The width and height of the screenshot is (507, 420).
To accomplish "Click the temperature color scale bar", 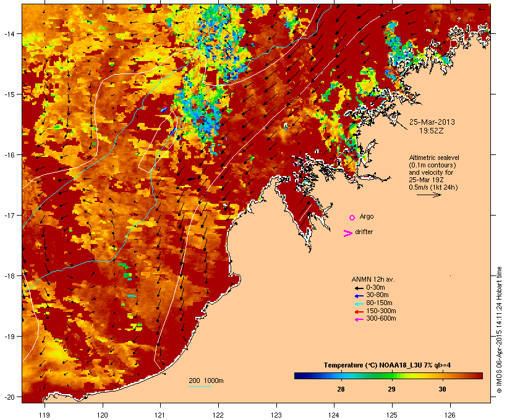I will (x=388, y=376).
